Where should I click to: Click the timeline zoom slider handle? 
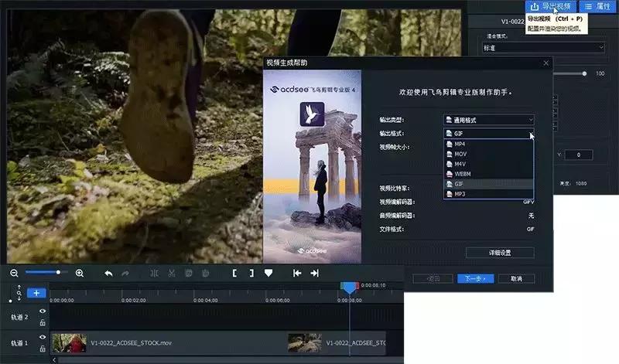59,273
